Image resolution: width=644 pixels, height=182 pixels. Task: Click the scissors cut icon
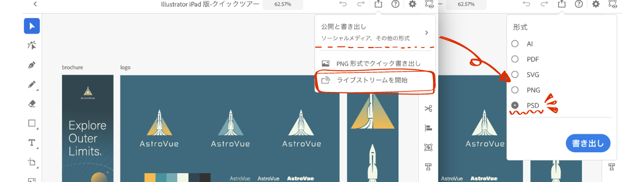pyautogui.click(x=429, y=108)
